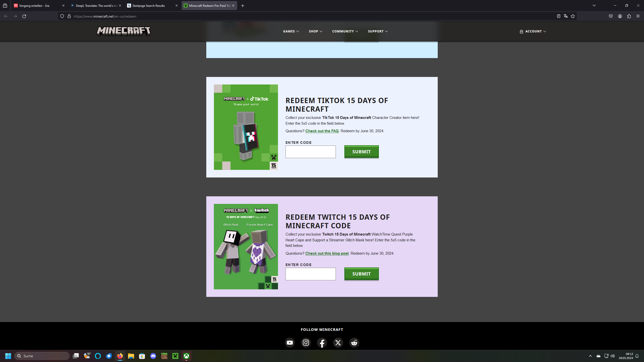This screenshot has height=362, width=644.
Task: Click the Reddit icon in footer
Action: point(354,342)
